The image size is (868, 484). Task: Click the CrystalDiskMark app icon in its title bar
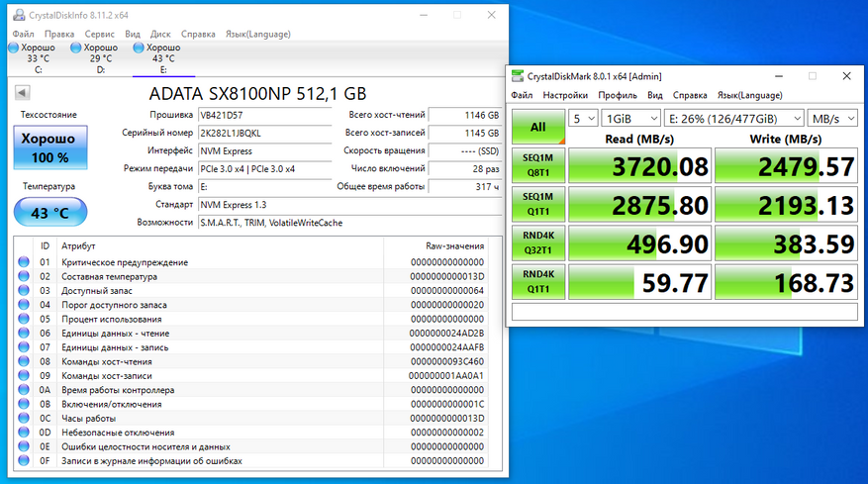point(517,76)
